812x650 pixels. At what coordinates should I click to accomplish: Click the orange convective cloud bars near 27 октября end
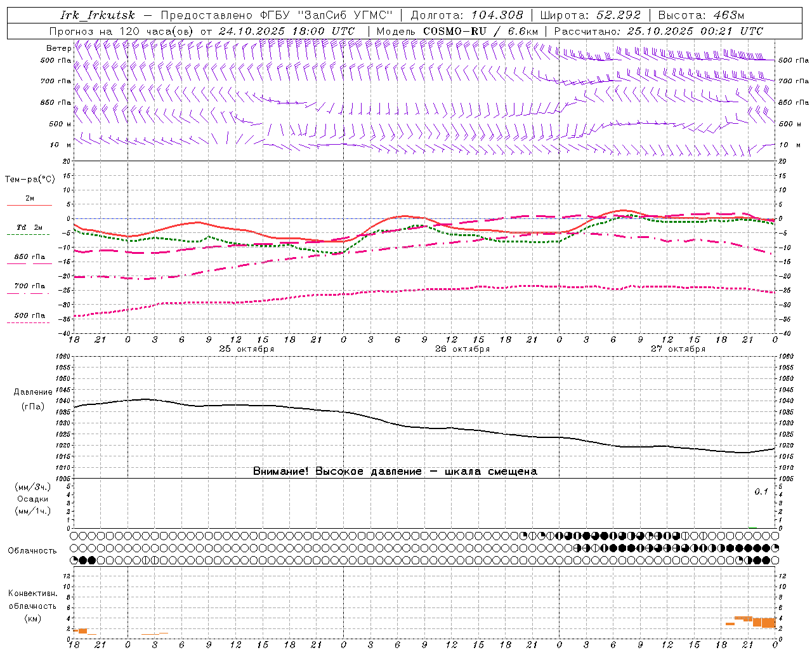click(752, 621)
